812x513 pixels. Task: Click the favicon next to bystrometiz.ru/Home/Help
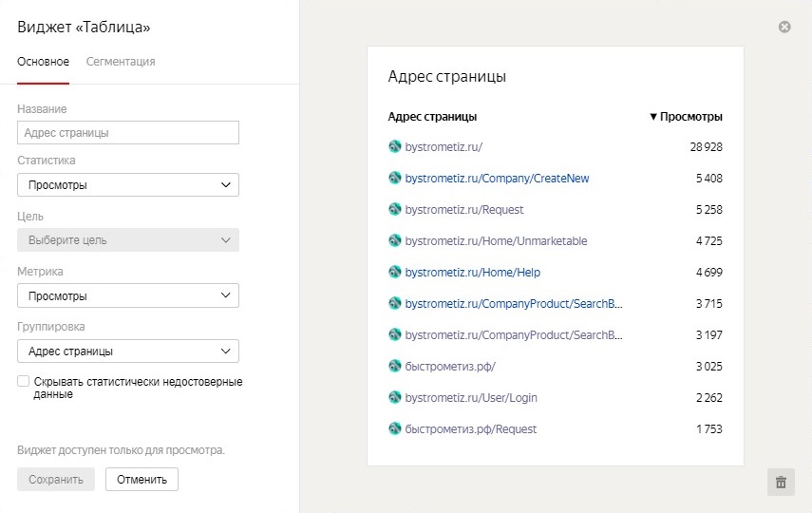click(395, 272)
